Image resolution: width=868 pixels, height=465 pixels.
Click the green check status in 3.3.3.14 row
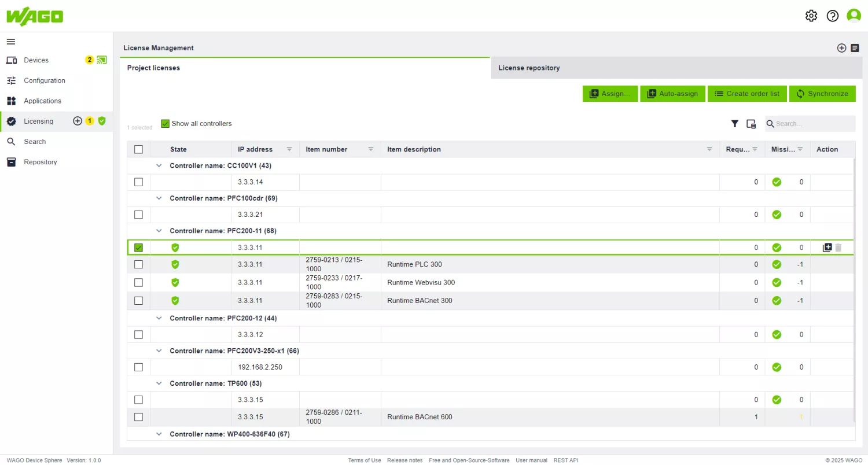[x=777, y=182]
